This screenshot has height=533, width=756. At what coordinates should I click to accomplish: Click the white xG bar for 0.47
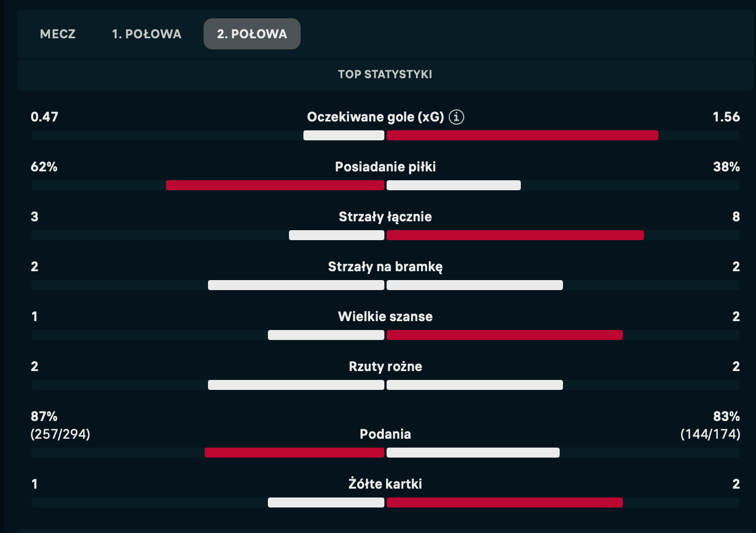pos(344,135)
